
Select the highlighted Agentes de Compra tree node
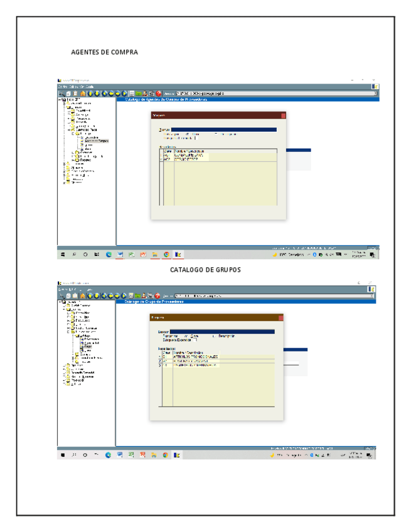pos(96,141)
